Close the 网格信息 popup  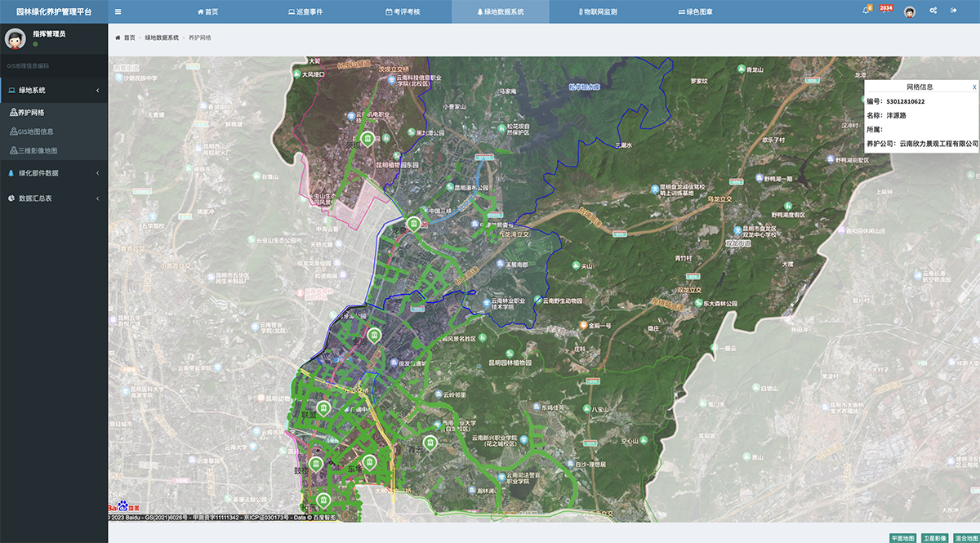[973, 87]
